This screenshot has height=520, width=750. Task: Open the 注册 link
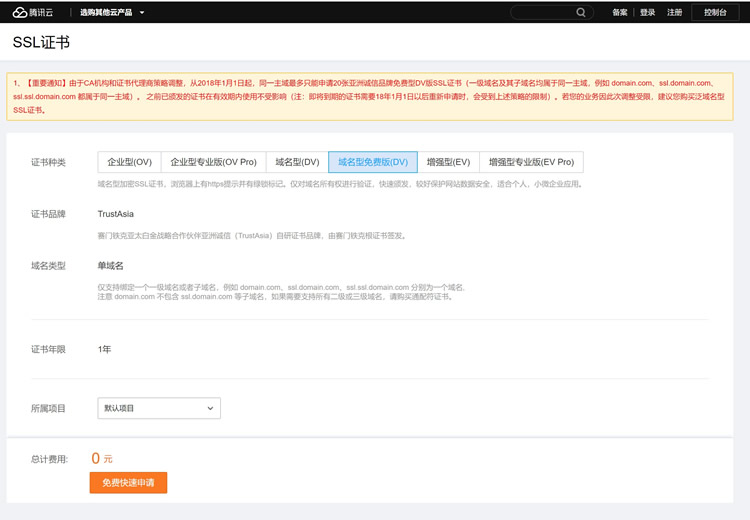pos(675,13)
